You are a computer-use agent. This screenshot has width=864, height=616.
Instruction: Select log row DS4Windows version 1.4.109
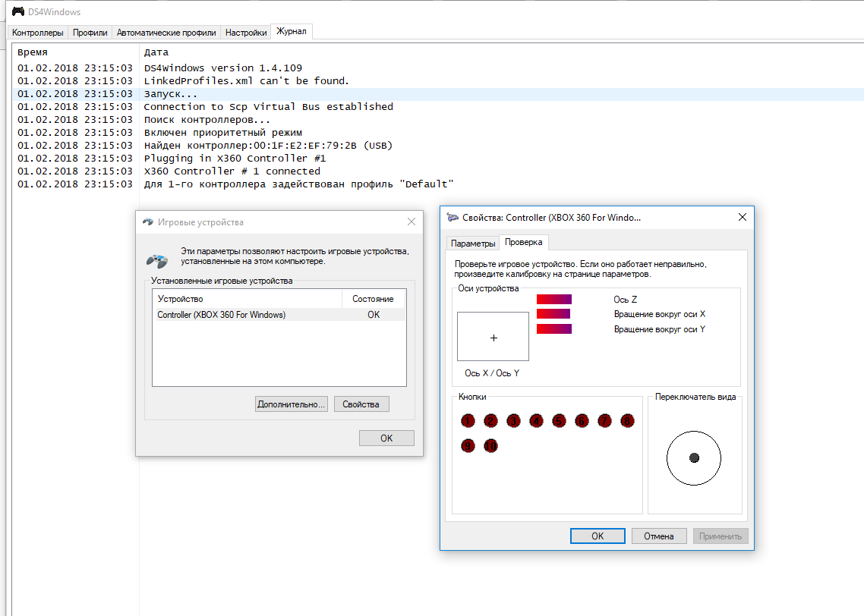pos(438,68)
